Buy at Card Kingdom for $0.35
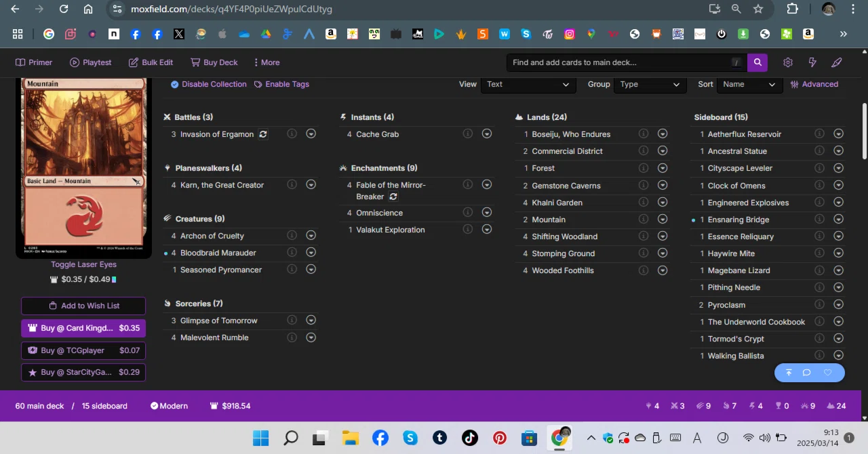Screen dimensions: 868x454 [83, 328]
